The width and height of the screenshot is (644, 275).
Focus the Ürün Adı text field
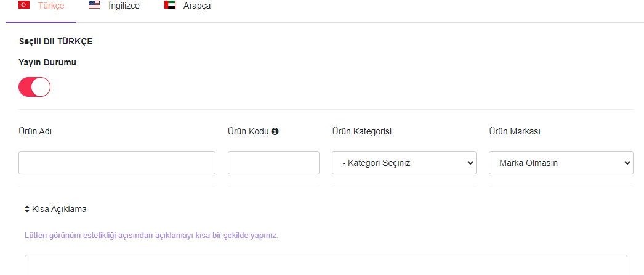pyautogui.click(x=117, y=163)
